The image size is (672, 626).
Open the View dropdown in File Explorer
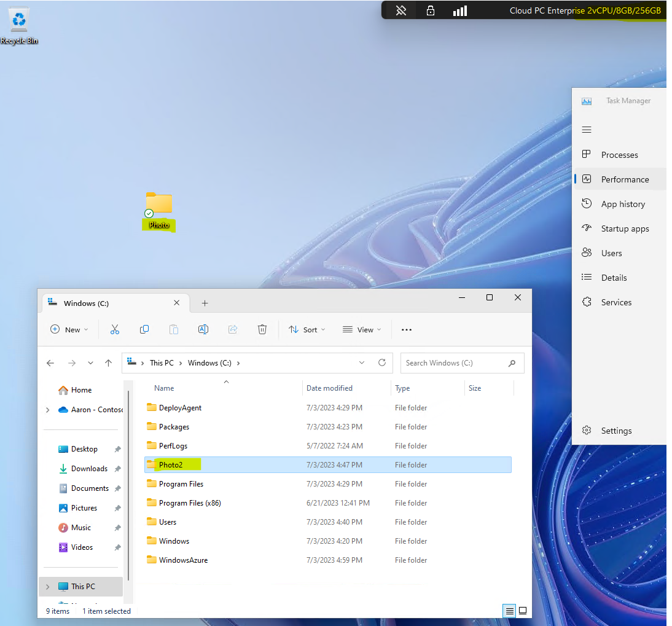[x=362, y=329]
